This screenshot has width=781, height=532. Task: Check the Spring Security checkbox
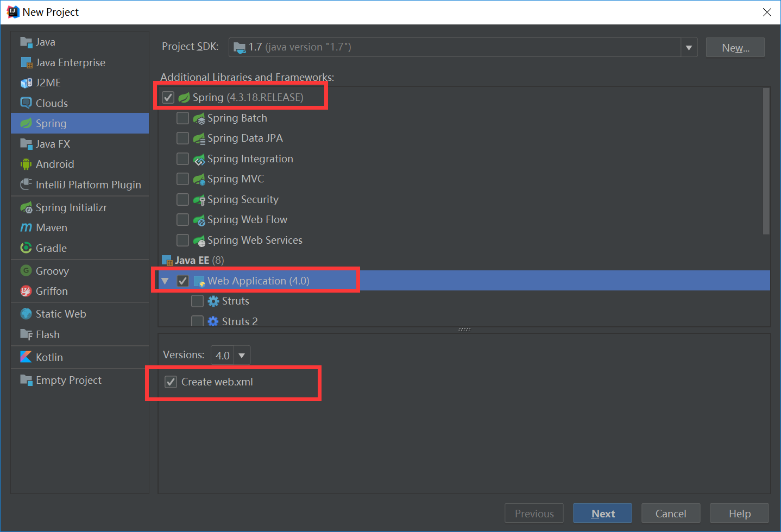tap(183, 200)
